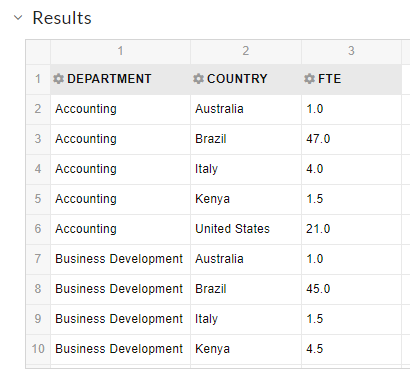
Task: Open the FTE column gear icon
Action: point(309,79)
